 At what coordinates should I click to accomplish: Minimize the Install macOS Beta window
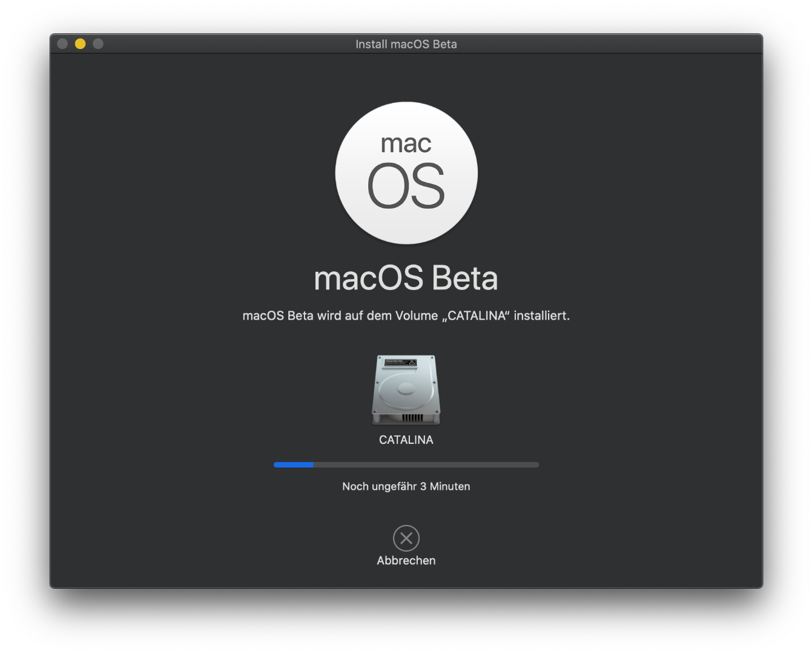(80, 44)
